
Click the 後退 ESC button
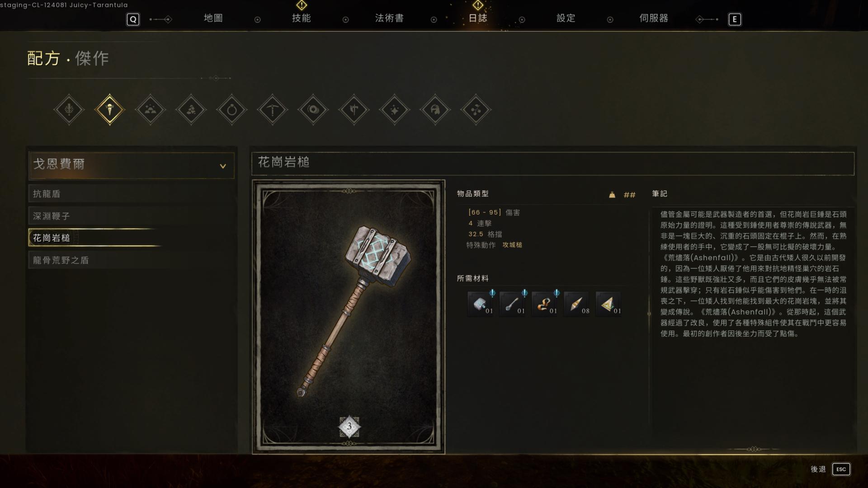[x=830, y=469]
